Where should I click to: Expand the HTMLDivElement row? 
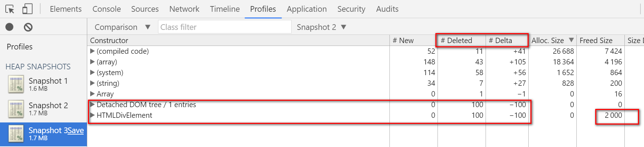pyautogui.click(x=93, y=115)
